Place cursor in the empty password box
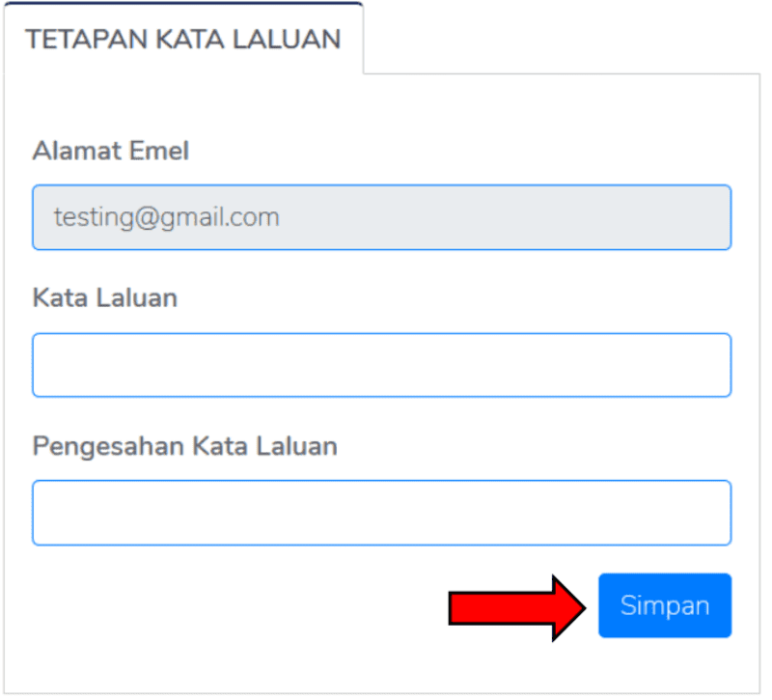This screenshot has height=700, width=772. (x=381, y=365)
